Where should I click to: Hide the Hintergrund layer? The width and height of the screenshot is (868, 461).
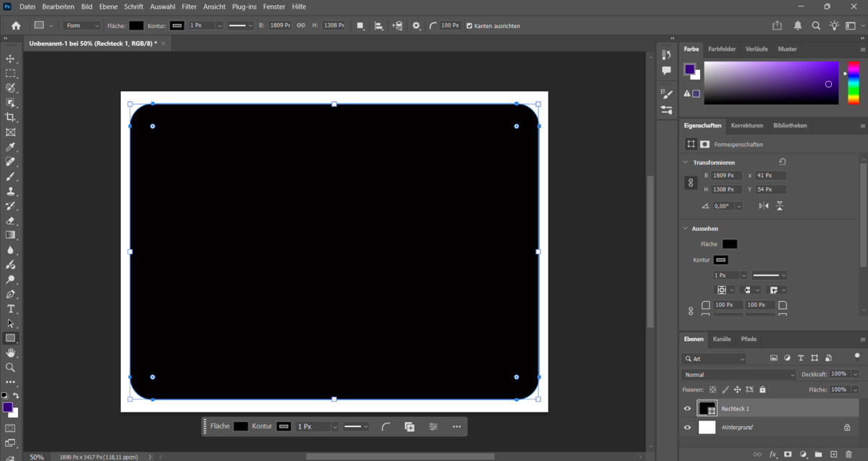[686, 427]
